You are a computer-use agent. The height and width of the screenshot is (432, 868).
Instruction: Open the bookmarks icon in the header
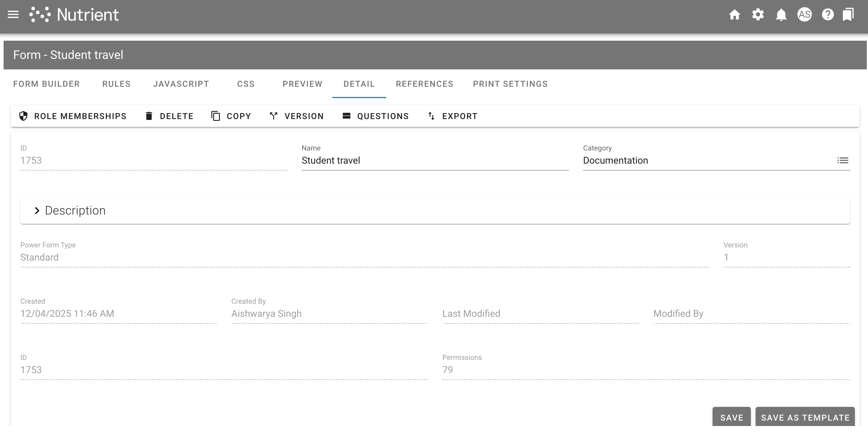tap(849, 15)
